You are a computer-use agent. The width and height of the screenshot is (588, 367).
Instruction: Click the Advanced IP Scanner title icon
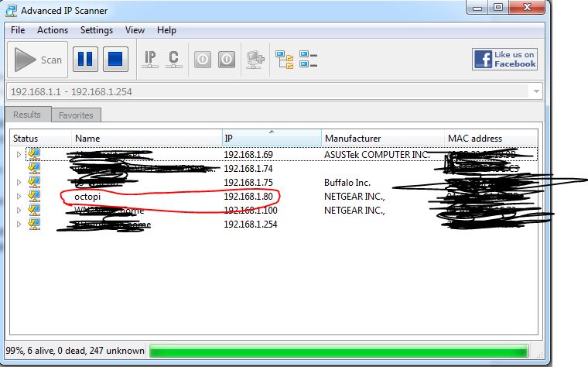[11, 11]
